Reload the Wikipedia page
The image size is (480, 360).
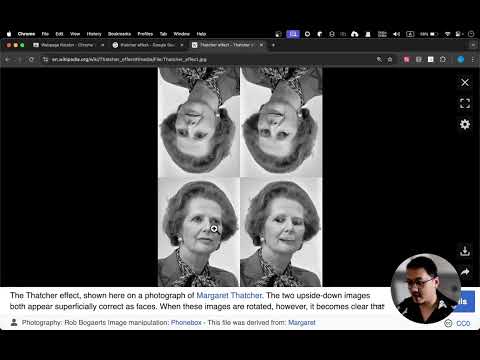pyautogui.click(x=31, y=59)
